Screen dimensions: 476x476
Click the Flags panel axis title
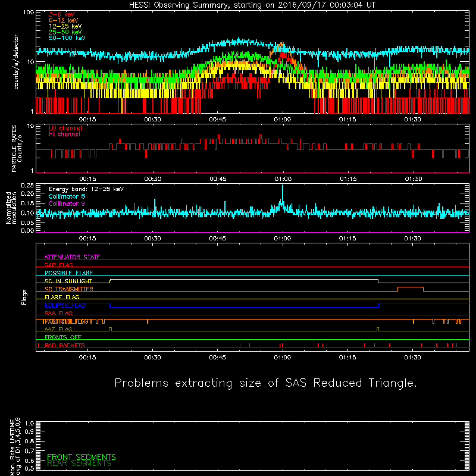point(24,297)
